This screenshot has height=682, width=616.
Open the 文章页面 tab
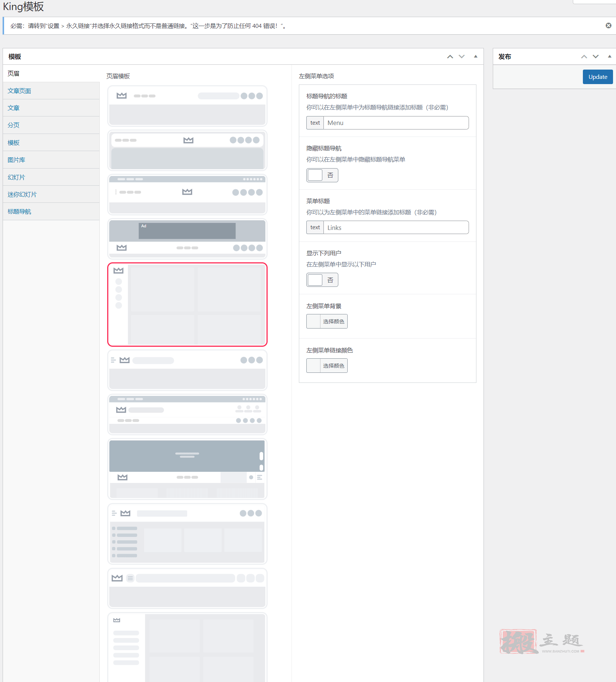pyautogui.click(x=51, y=91)
